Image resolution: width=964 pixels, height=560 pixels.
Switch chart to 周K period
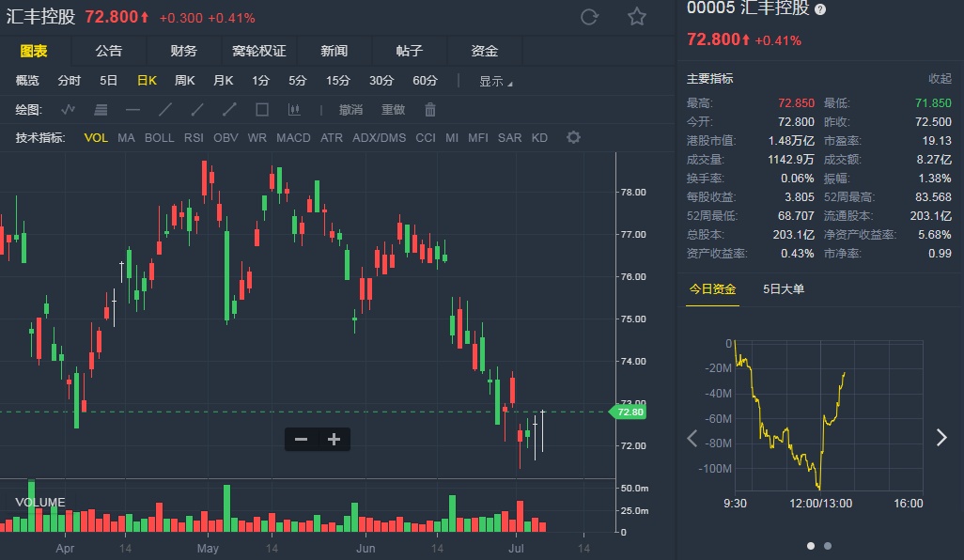click(x=184, y=81)
